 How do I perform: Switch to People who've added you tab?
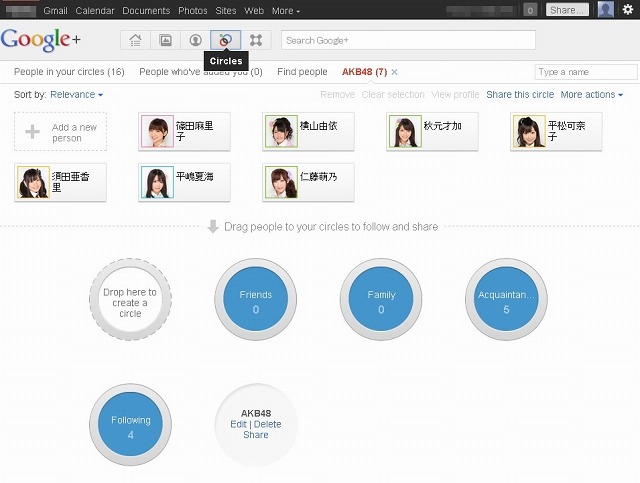pos(200,72)
